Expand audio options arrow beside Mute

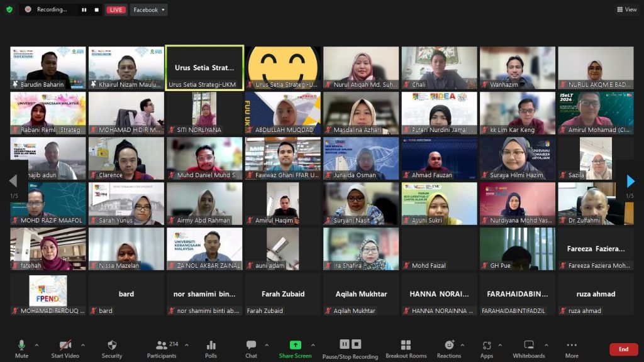point(36,345)
